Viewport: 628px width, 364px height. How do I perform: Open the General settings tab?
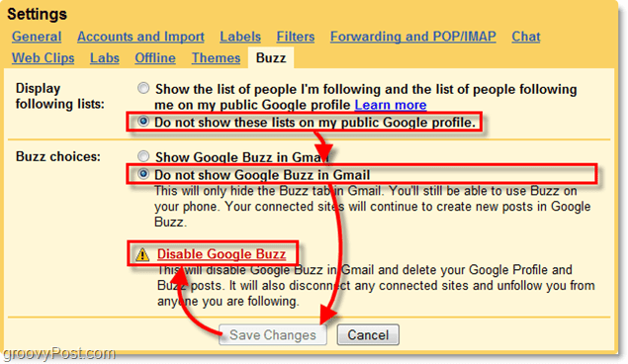tap(37, 37)
